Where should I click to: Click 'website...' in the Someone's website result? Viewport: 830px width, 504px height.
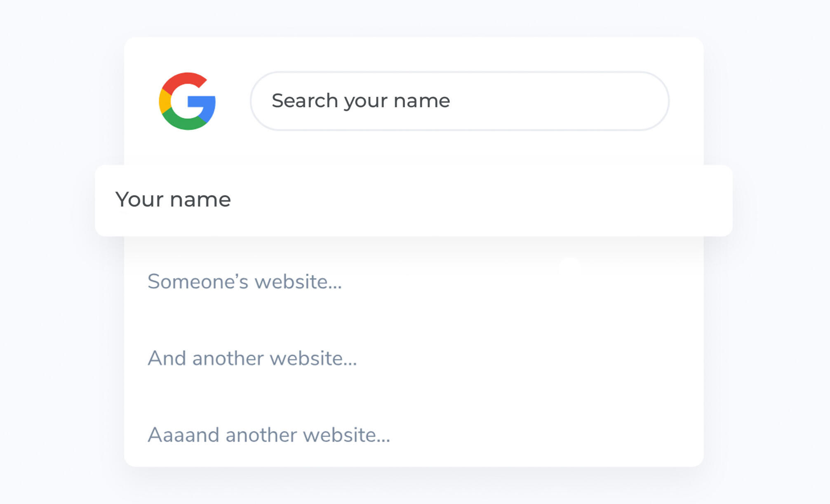299,282
